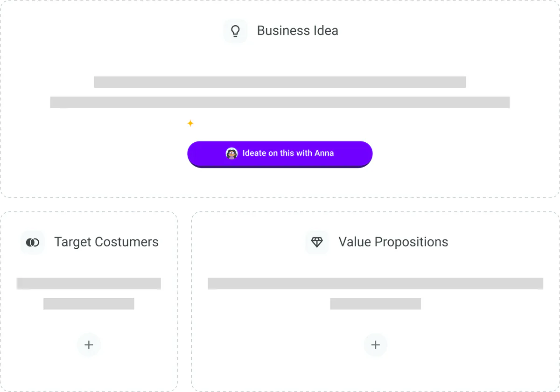Click the short second Target Costumers placeholder line
The height and width of the screenshot is (392, 560).
click(x=89, y=304)
